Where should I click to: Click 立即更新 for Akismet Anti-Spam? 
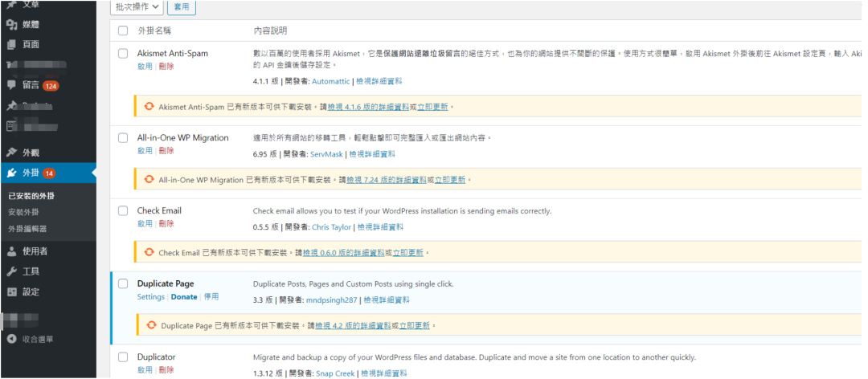tap(432, 107)
